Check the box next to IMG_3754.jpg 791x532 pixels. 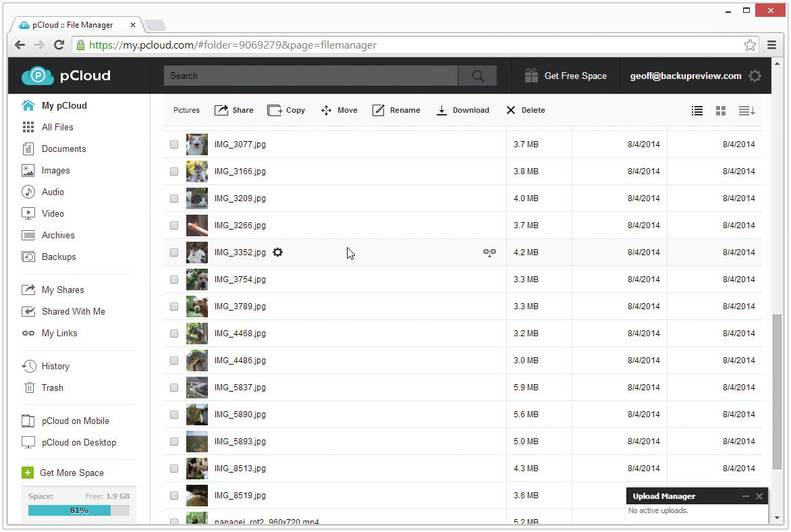[x=174, y=280]
